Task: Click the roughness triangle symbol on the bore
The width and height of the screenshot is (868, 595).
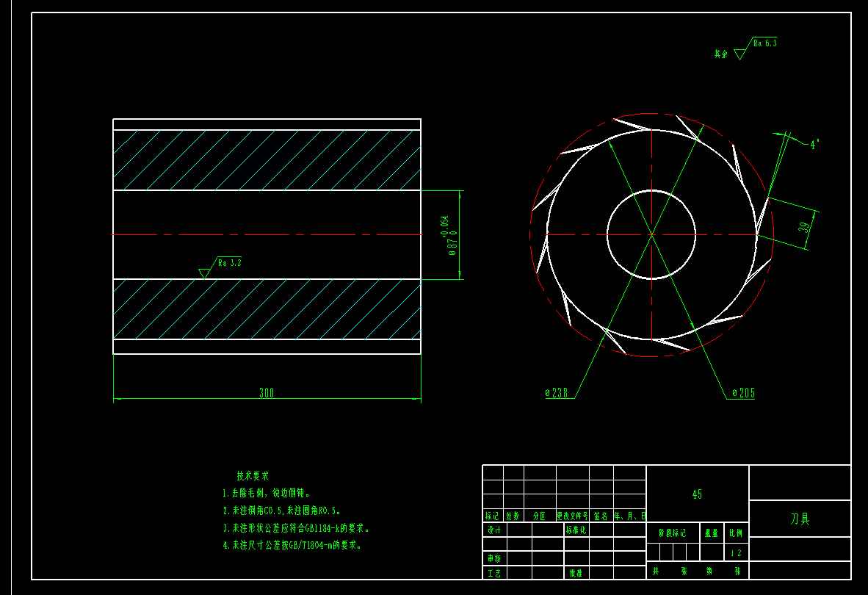Action: pyautogui.click(x=204, y=273)
